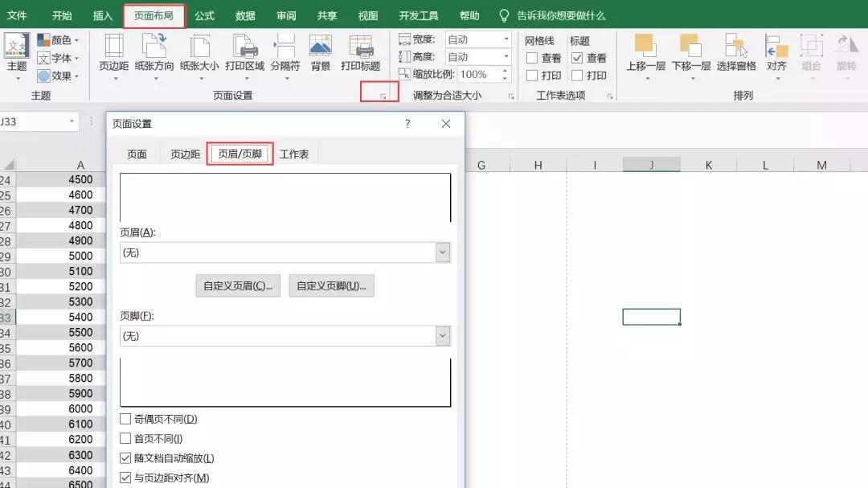Open the 宽度 automatic sizing dropdown
Image resolution: width=868 pixels, height=488 pixels.
pos(506,38)
